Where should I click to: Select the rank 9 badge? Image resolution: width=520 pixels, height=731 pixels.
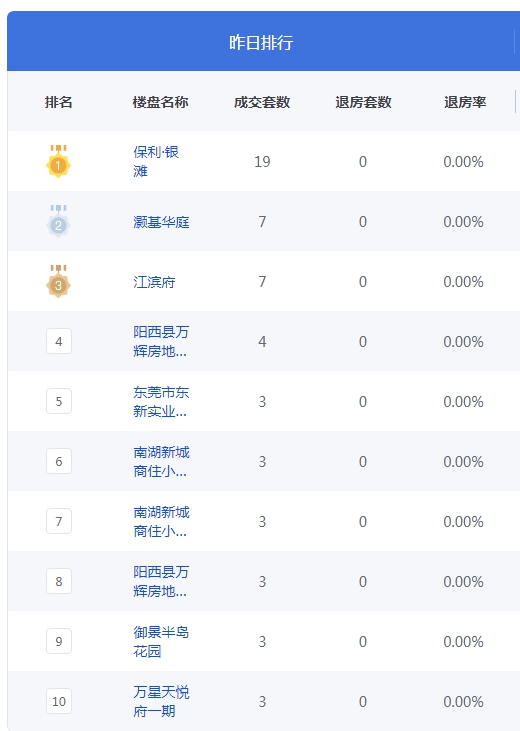coord(59,641)
